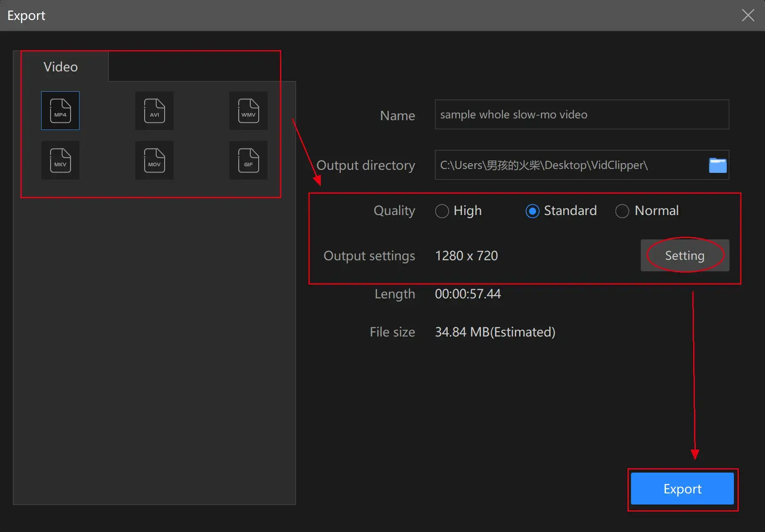Click the Quality label
Viewport: 765px width, 532px height.
(394, 211)
